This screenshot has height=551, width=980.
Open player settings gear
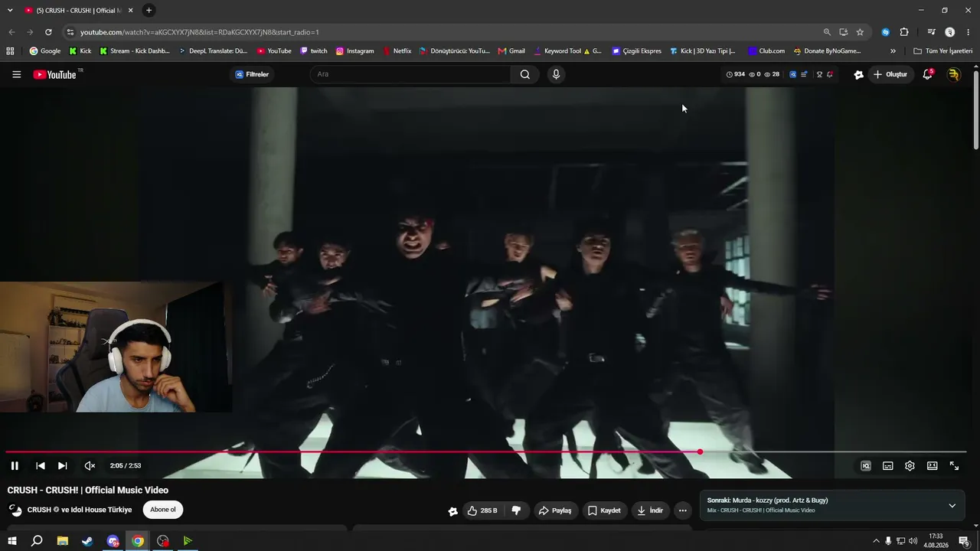pyautogui.click(x=910, y=465)
